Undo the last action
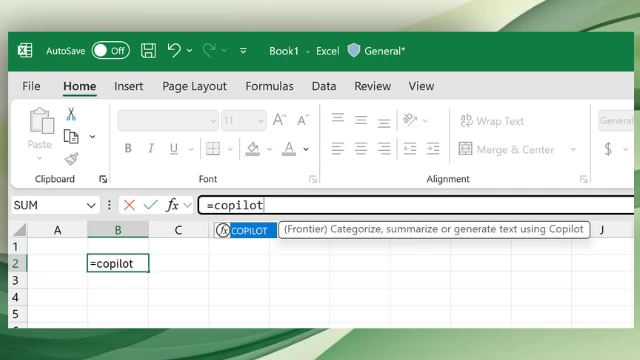Image resolution: width=640 pixels, height=360 pixels. 174,51
